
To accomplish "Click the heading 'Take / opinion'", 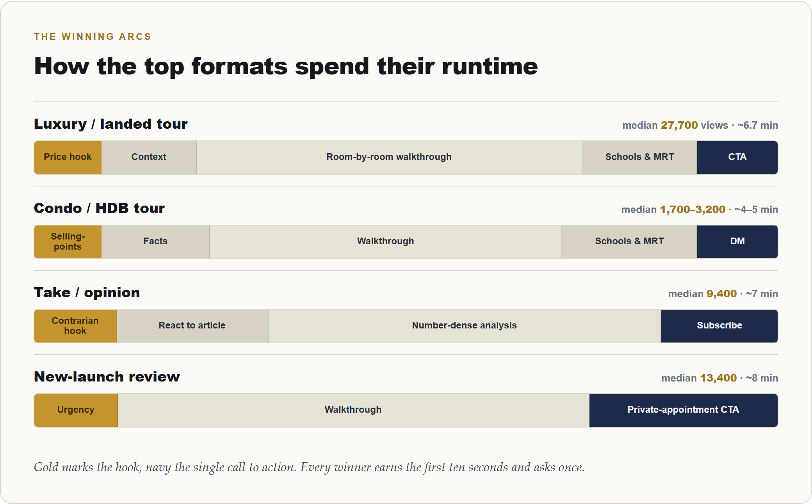I will (x=87, y=293).
